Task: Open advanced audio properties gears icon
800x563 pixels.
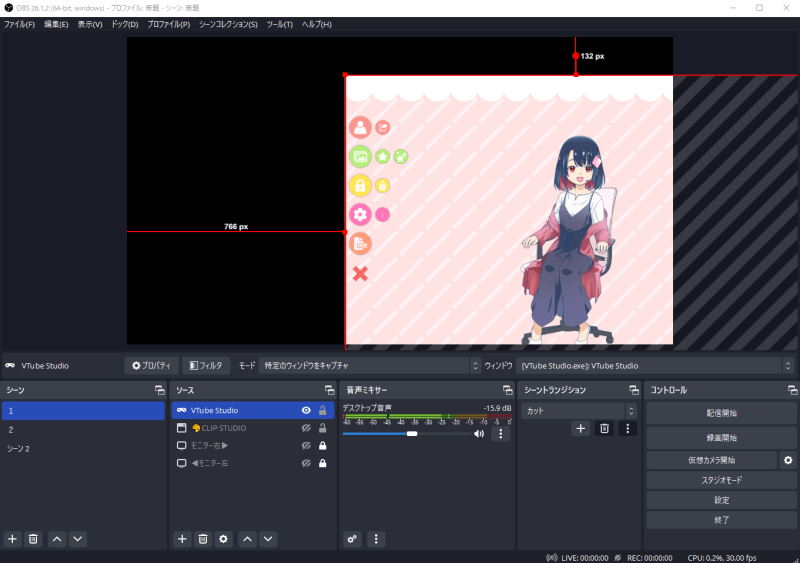Action: (352, 539)
